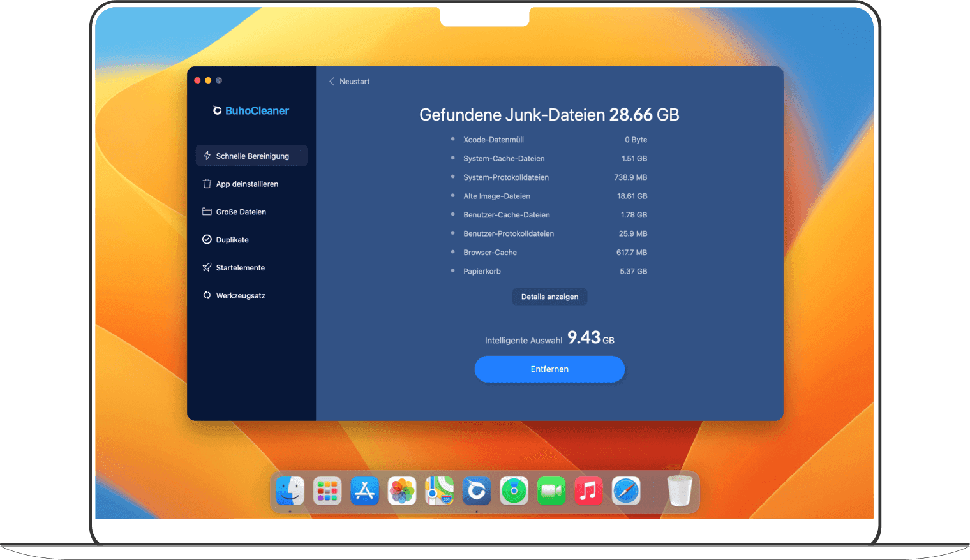Click the Alte Image-Dateien row label
This screenshot has height=560, width=970.
496,196
